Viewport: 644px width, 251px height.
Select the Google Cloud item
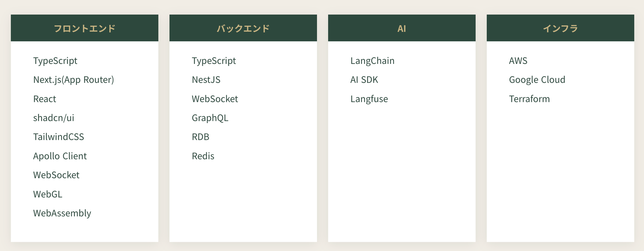click(537, 80)
